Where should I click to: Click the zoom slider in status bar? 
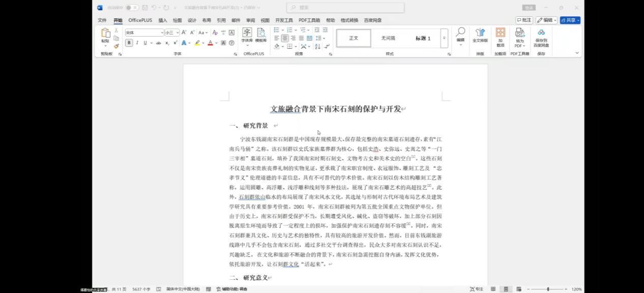(548, 289)
